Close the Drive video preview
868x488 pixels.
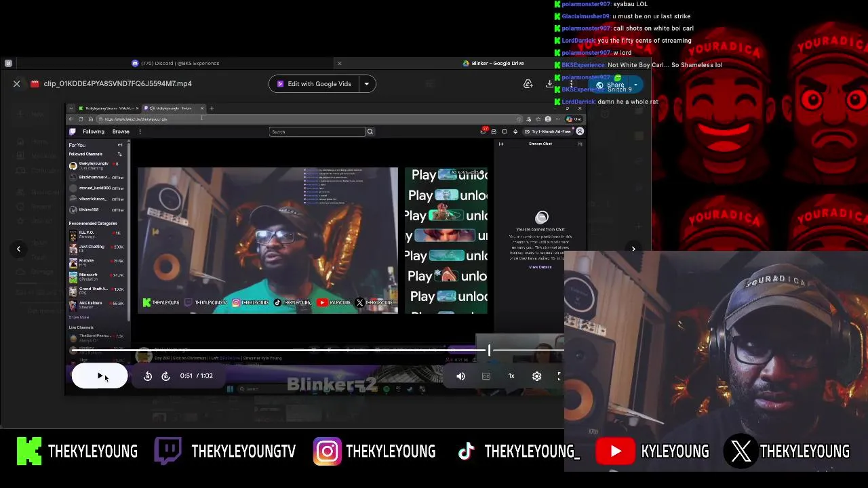click(17, 83)
